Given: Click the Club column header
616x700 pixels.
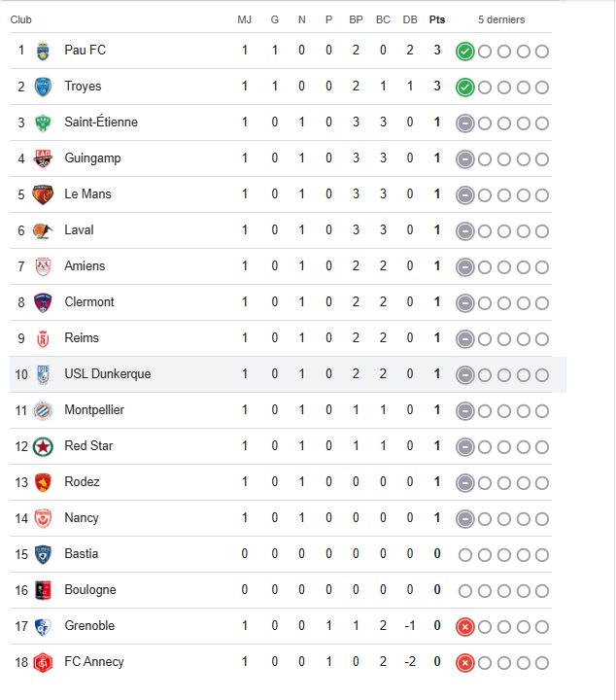Looking at the screenshot, I should (x=21, y=19).
